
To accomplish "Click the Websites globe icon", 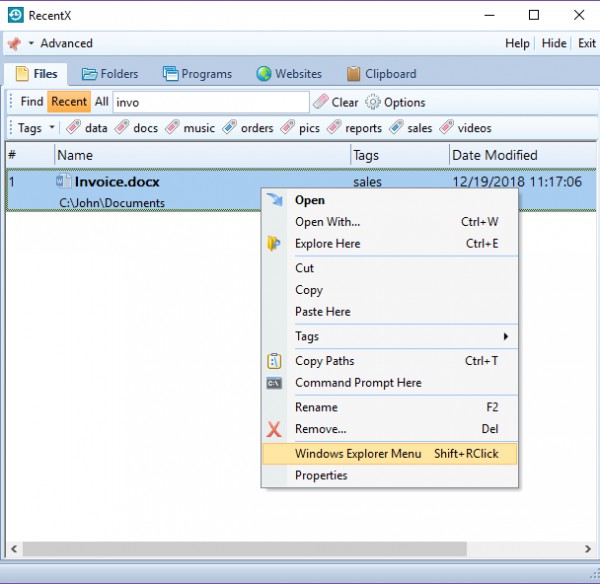I will tap(264, 73).
